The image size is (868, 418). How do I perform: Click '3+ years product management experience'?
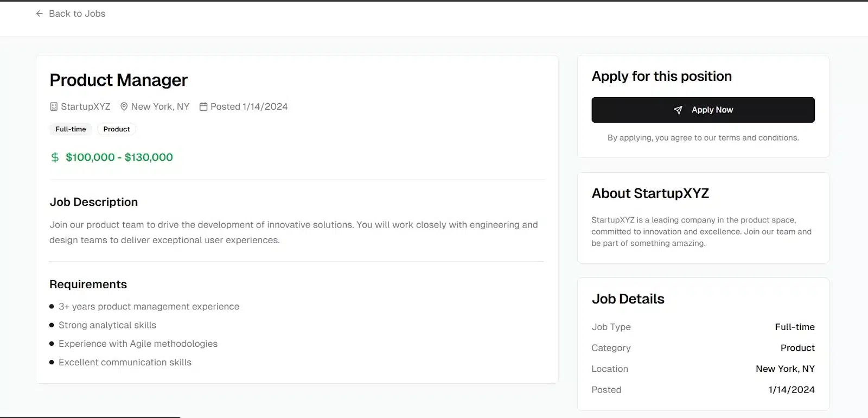pyautogui.click(x=149, y=307)
